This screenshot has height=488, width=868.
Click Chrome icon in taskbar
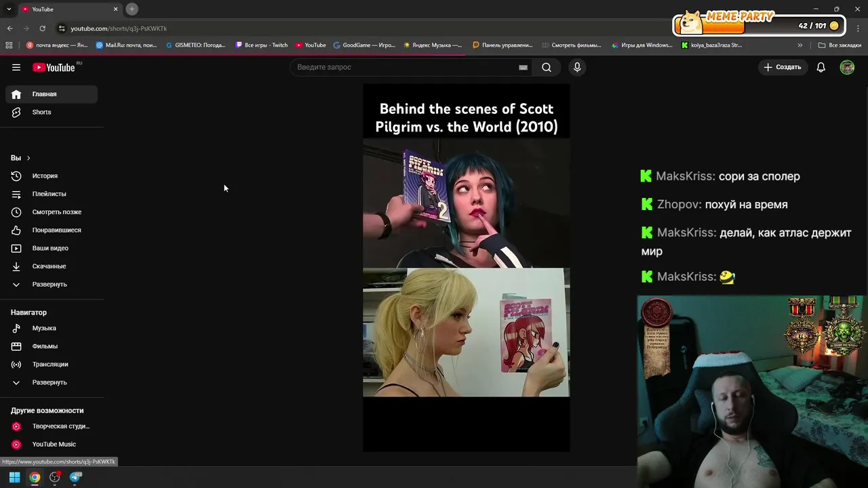pos(35,477)
